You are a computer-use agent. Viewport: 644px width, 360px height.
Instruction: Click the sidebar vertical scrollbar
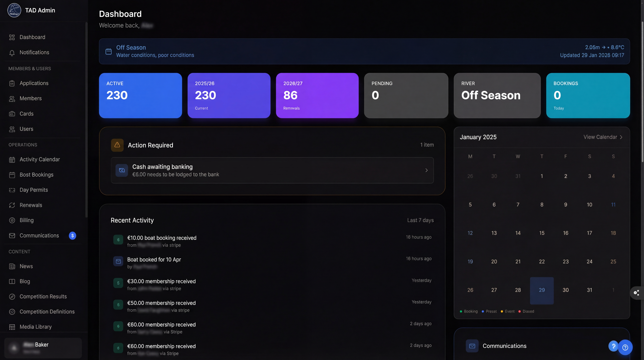[86, 120]
